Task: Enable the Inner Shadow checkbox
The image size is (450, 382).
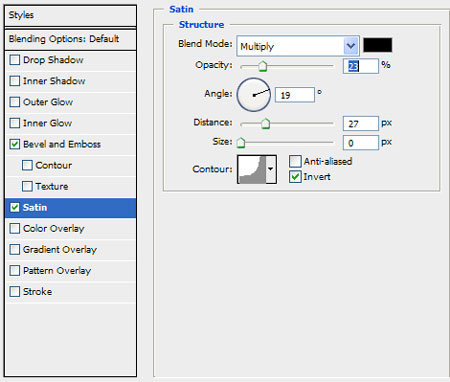Action: click(15, 81)
